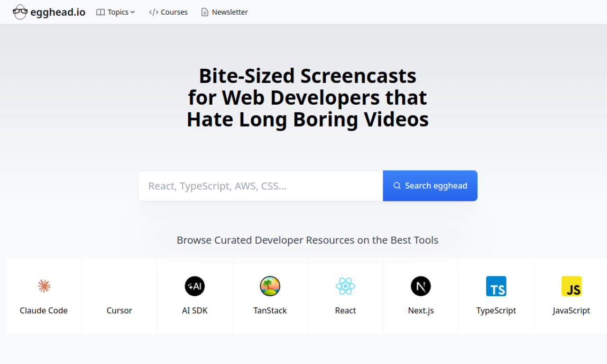This screenshot has width=607, height=364.
Task: Click the Claude Code label
Action: [44, 310]
